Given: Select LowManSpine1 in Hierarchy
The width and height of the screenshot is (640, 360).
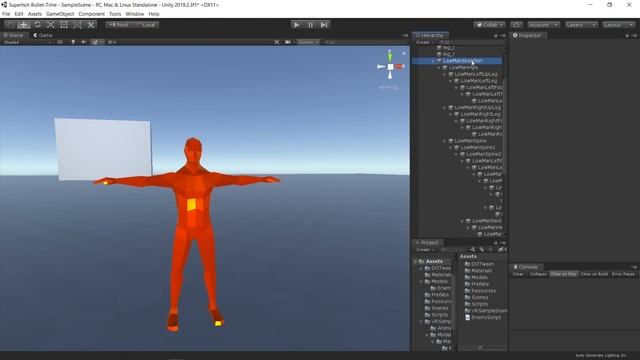Looking at the screenshot, I should pos(478,147).
